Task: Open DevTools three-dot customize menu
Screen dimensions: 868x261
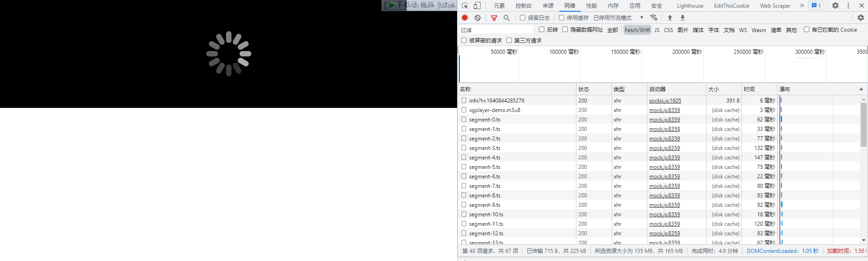Action: coord(848,5)
